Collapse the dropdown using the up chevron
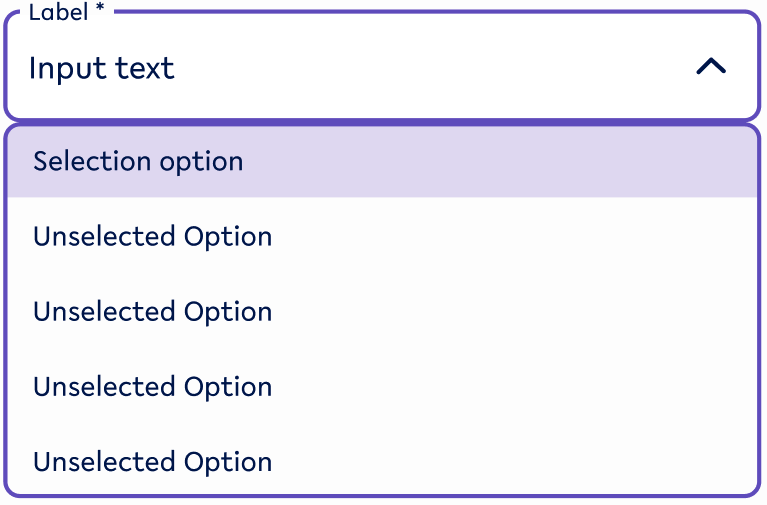Viewport: 767px width, 505px height. (711, 67)
